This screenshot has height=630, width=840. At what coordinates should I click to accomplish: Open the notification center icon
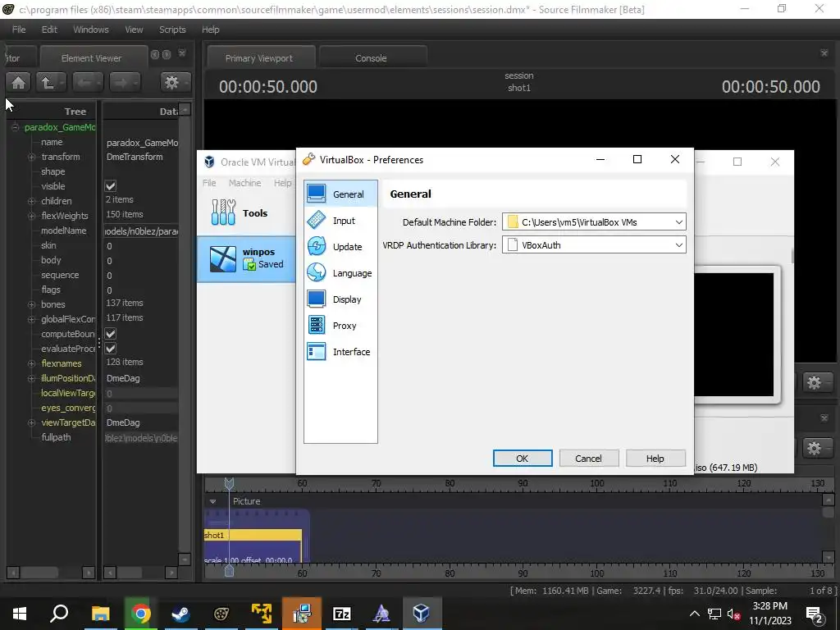(x=815, y=614)
